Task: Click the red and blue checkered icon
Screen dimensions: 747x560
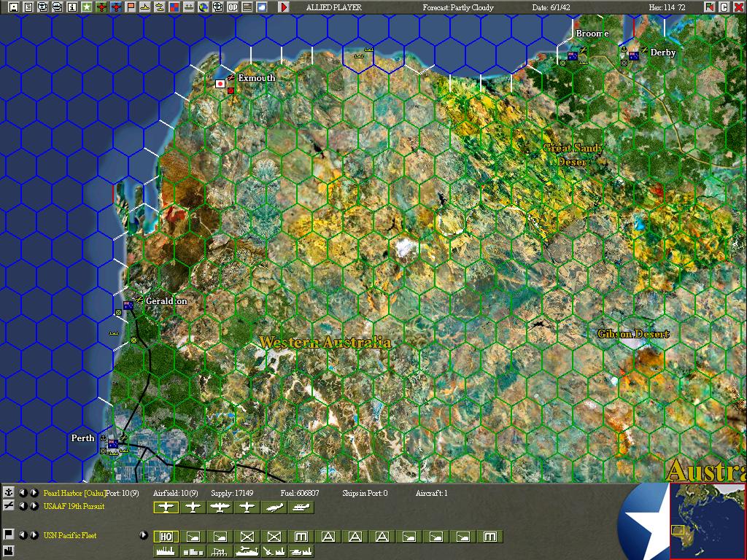Action: click(x=174, y=7)
